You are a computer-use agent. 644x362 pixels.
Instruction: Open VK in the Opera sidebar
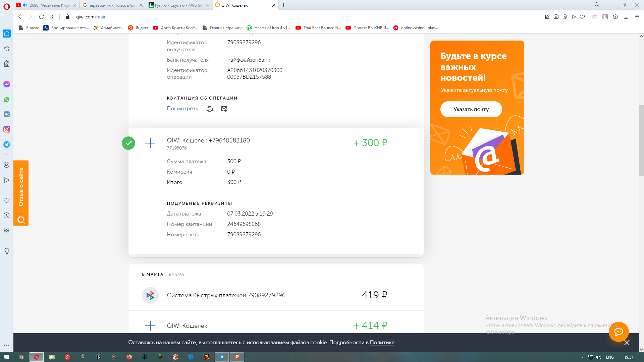[7, 114]
